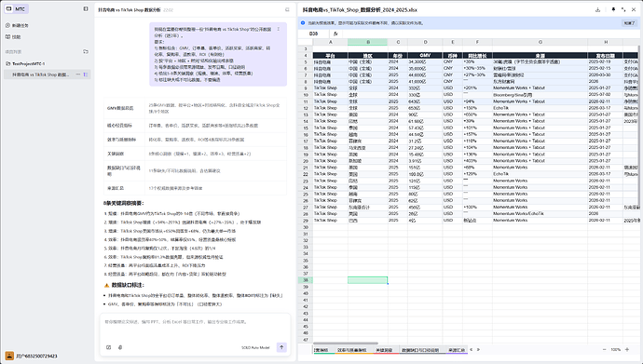
Task: Close the spreadsheet preview panel
Action: pyautogui.click(x=634, y=9)
